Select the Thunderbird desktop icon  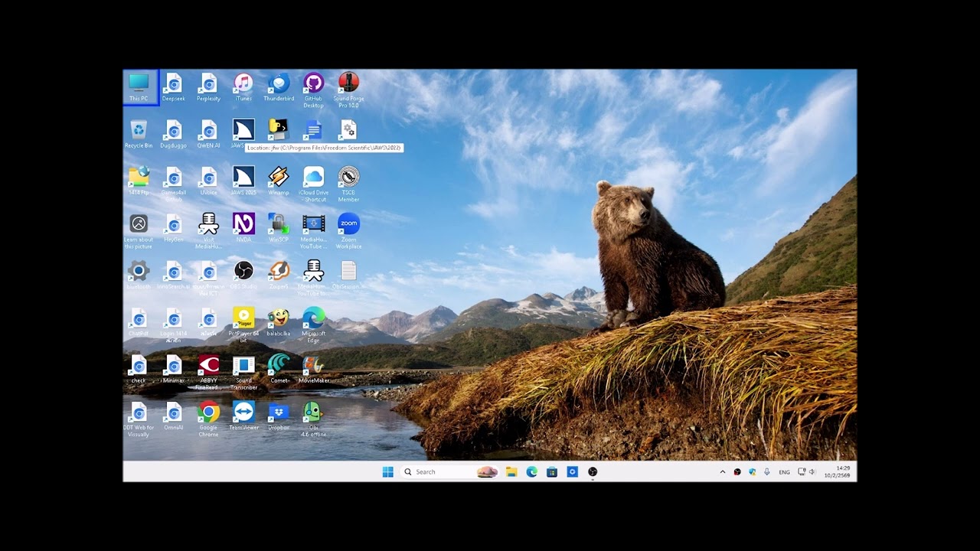click(x=279, y=87)
